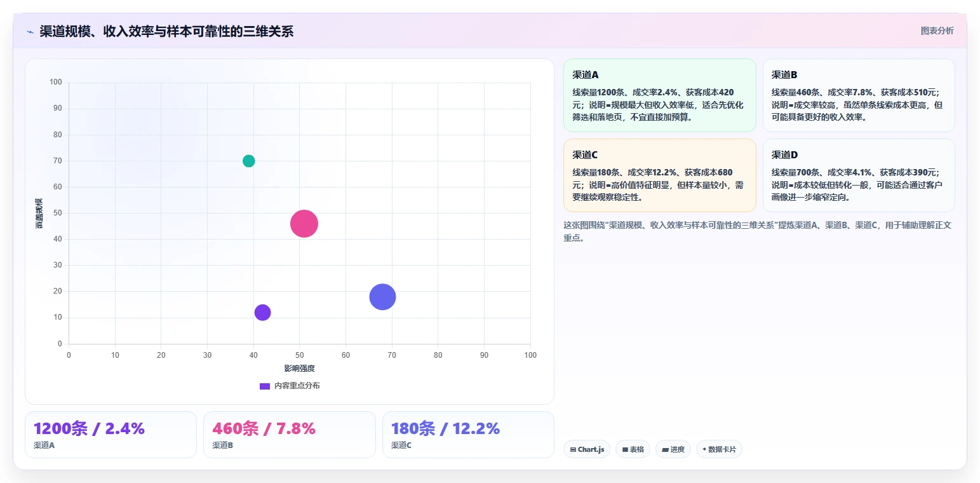Select the blue-indigo bubble near x 68
The height and width of the screenshot is (483, 980).
click(382, 297)
